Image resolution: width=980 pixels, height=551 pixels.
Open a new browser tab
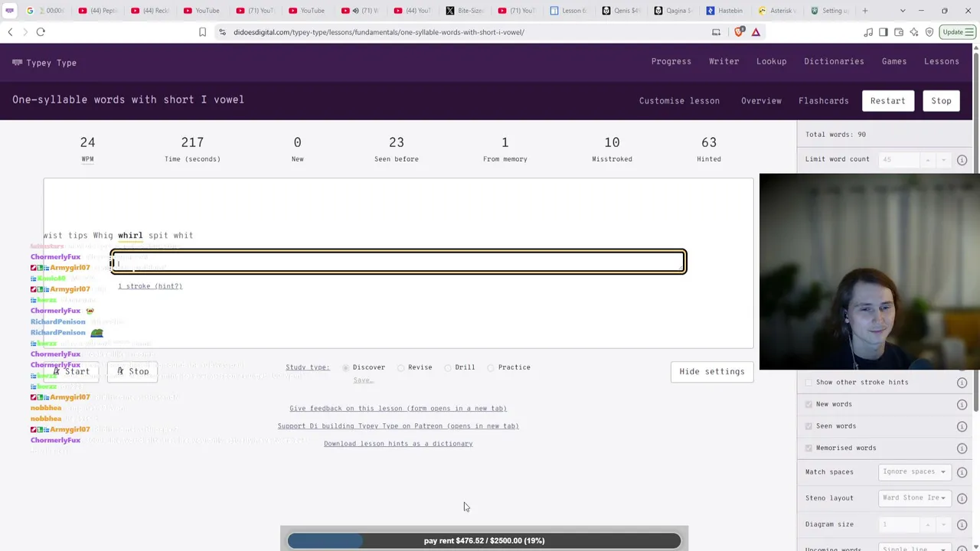[865, 11]
